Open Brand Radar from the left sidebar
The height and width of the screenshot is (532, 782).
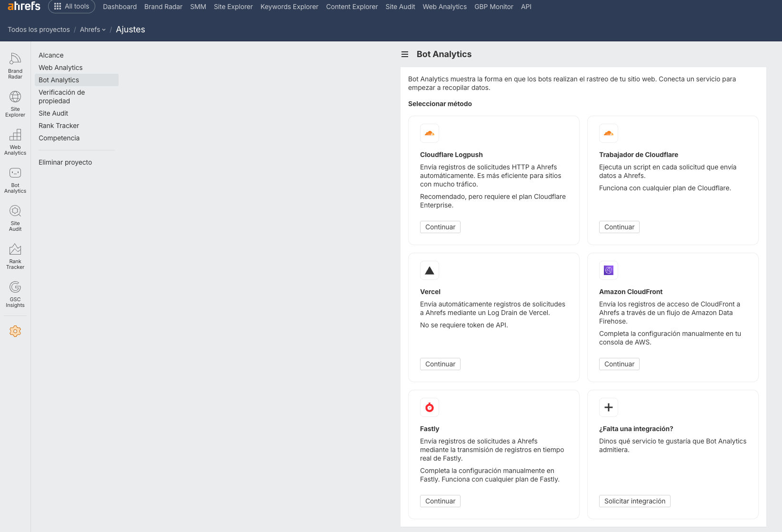tap(15, 66)
